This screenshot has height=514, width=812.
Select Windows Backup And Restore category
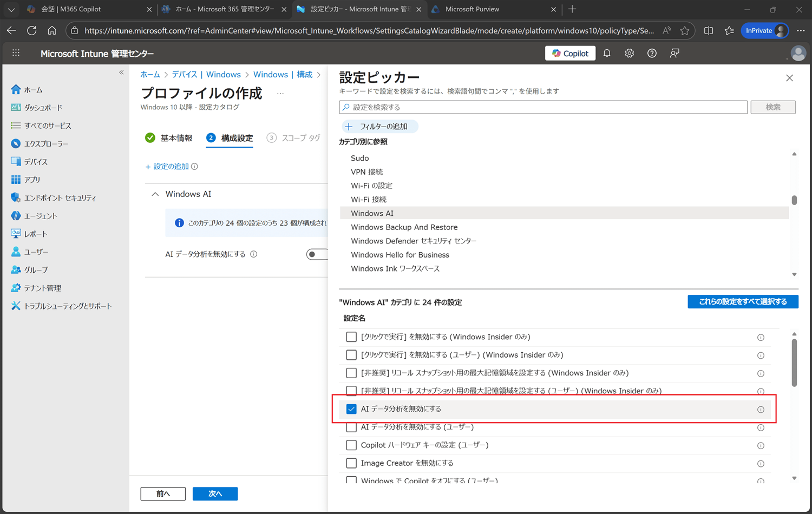pos(404,227)
